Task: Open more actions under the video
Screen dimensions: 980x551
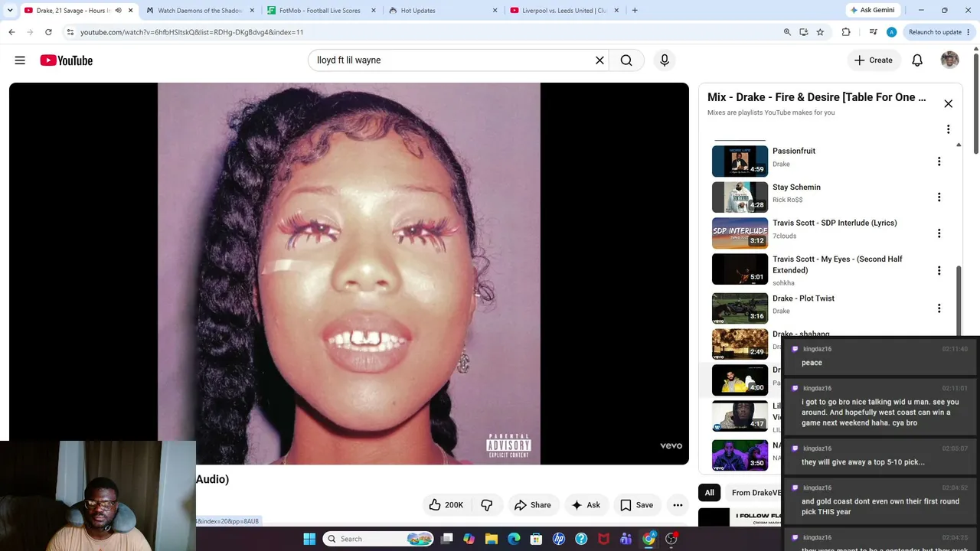Action: pos(678,505)
